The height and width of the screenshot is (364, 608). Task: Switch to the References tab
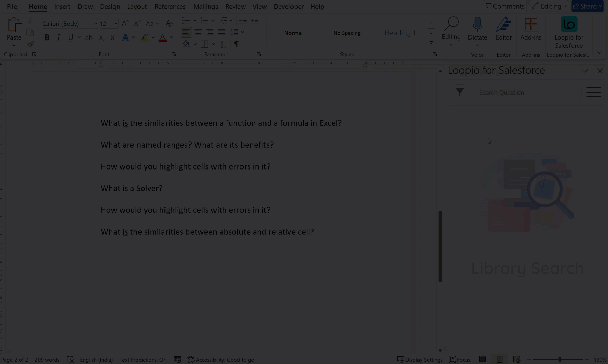pos(170,6)
